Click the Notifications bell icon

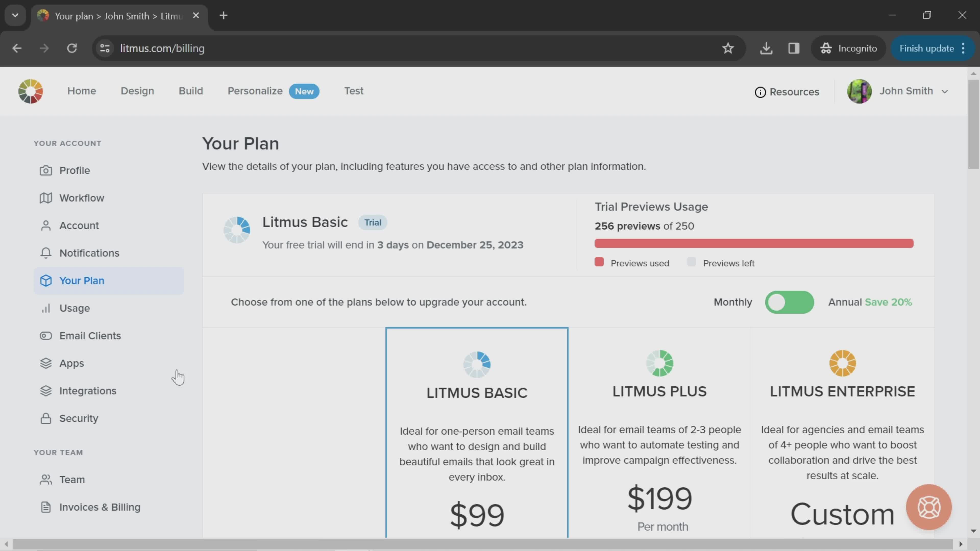46,253
